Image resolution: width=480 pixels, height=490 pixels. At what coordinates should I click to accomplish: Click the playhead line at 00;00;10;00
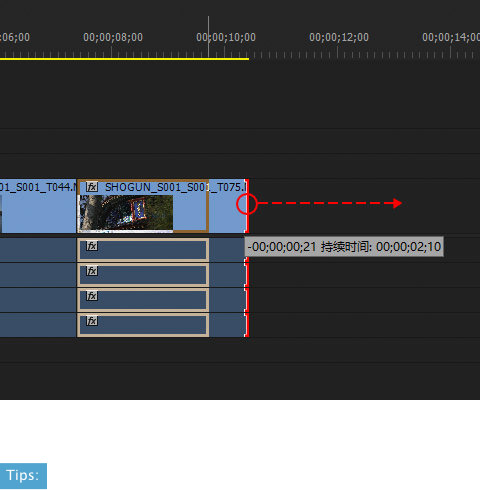pos(209,37)
